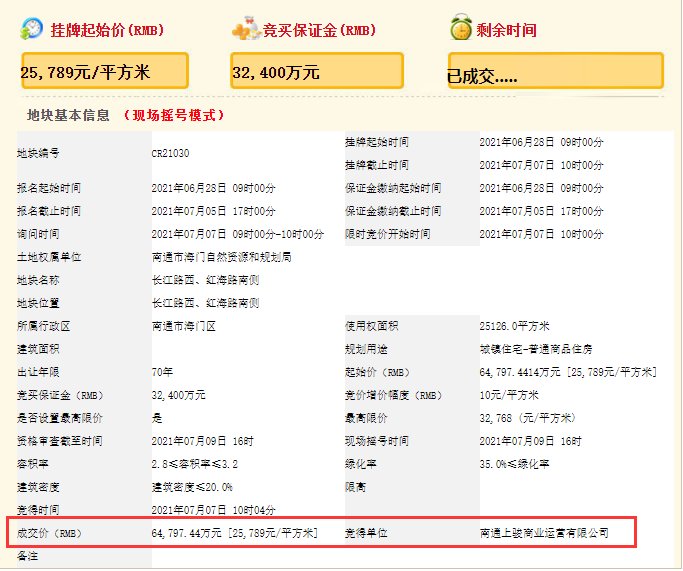Select bid increment 10元/平方米
The image size is (683, 571).
click(509, 395)
